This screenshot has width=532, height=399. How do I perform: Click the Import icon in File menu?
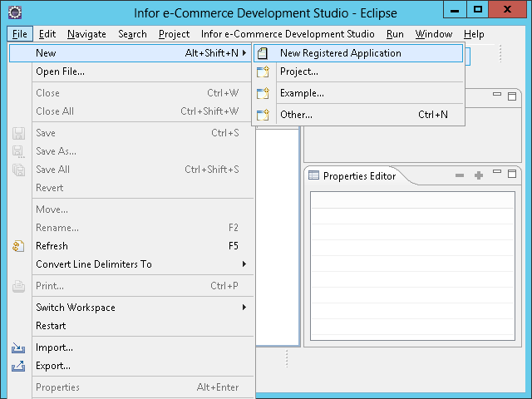pos(19,347)
